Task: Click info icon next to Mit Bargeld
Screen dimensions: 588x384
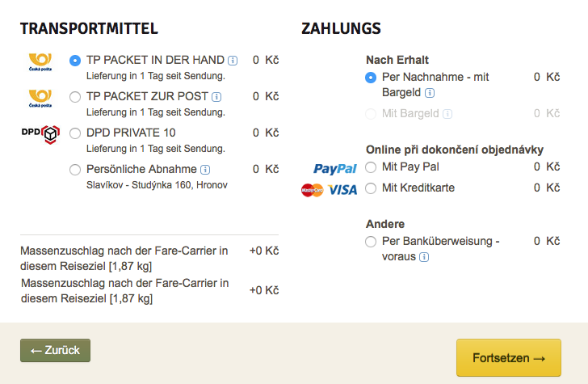Action: point(447,114)
